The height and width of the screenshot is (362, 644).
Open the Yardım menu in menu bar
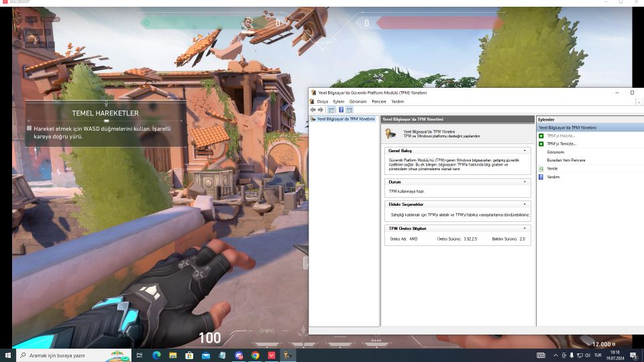[398, 101]
